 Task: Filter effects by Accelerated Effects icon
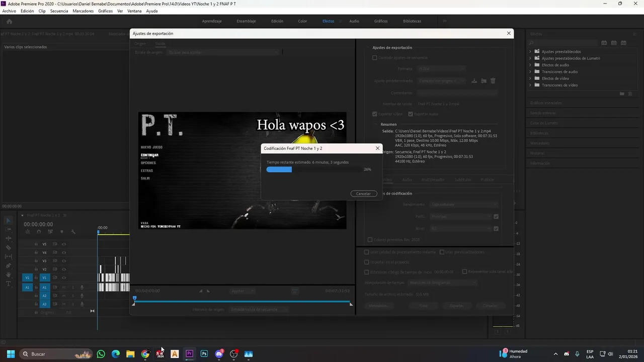coord(604,43)
